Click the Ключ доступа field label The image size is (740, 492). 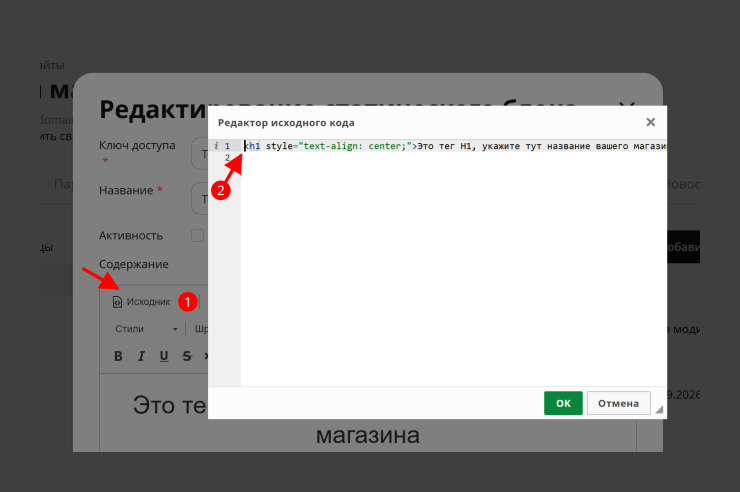pyautogui.click(x=137, y=145)
